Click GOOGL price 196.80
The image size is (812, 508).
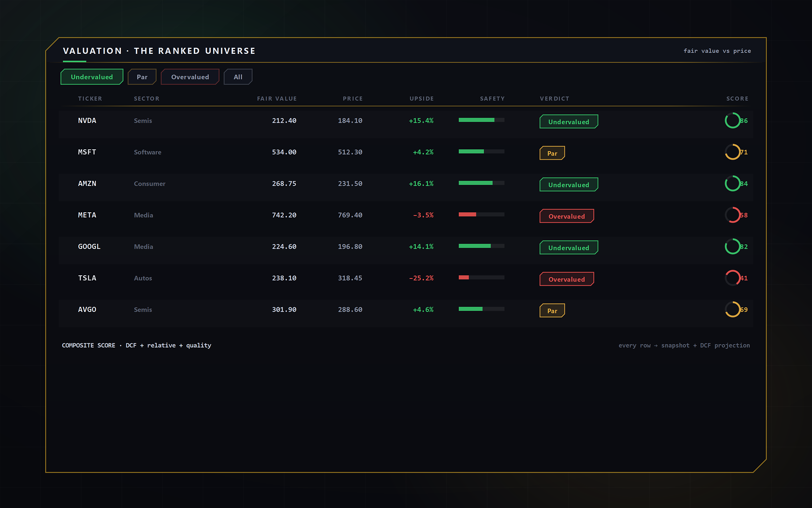pos(350,246)
